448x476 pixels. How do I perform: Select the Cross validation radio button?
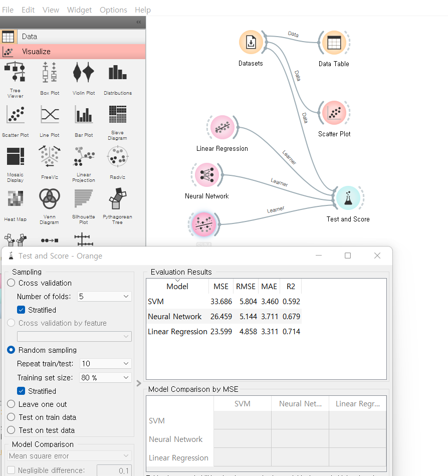(12, 283)
